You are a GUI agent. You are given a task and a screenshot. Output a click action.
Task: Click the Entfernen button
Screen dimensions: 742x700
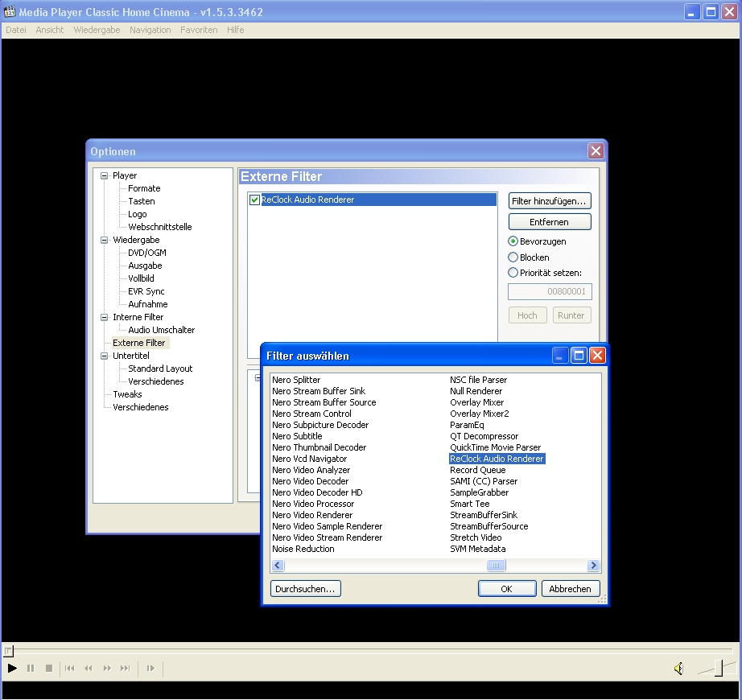click(x=550, y=222)
